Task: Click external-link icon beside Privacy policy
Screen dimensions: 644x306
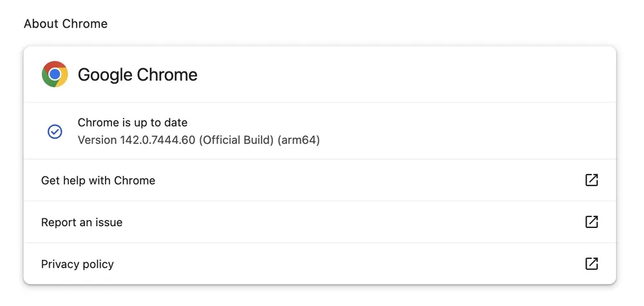Action: click(x=591, y=264)
